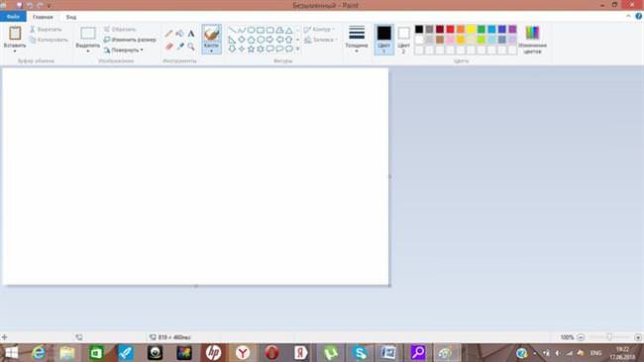Open the Brushes (Кисти) dropdown arrow
Screen dimensions: 644x362
click(x=211, y=51)
